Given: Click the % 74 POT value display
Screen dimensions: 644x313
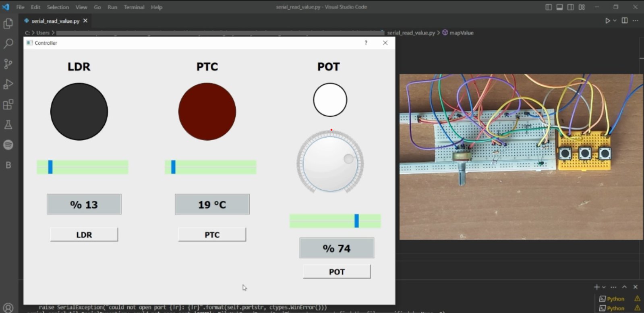Looking at the screenshot, I should (337, 248).
